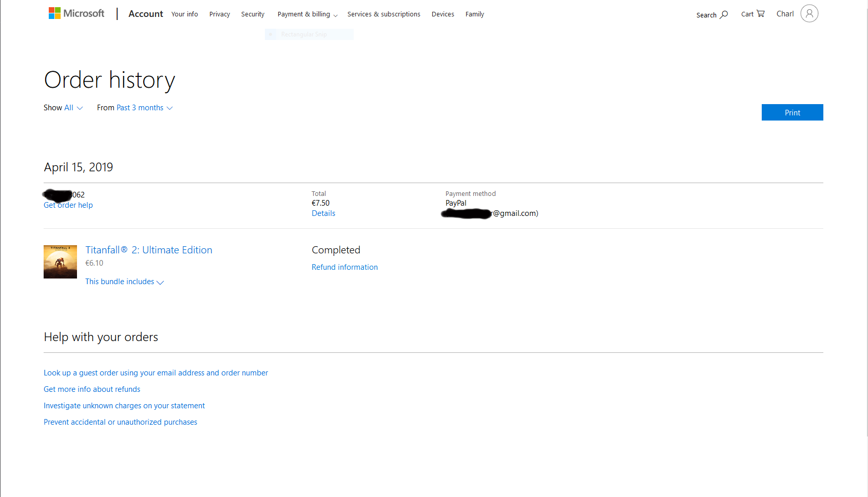Click Refund information link
Screen dimensions: 868x497
pos(345,267)
